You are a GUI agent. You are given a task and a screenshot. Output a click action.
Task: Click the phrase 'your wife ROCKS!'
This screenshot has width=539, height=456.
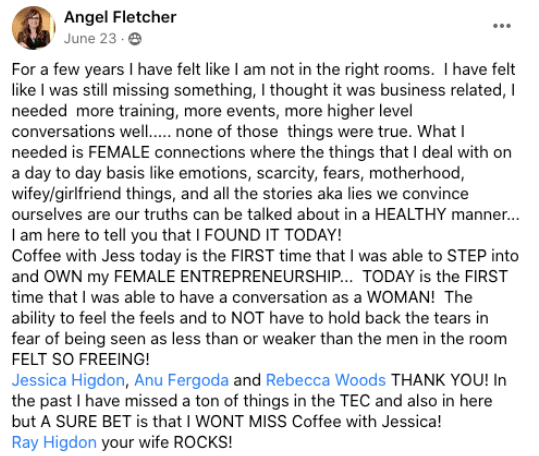point(167,442)
